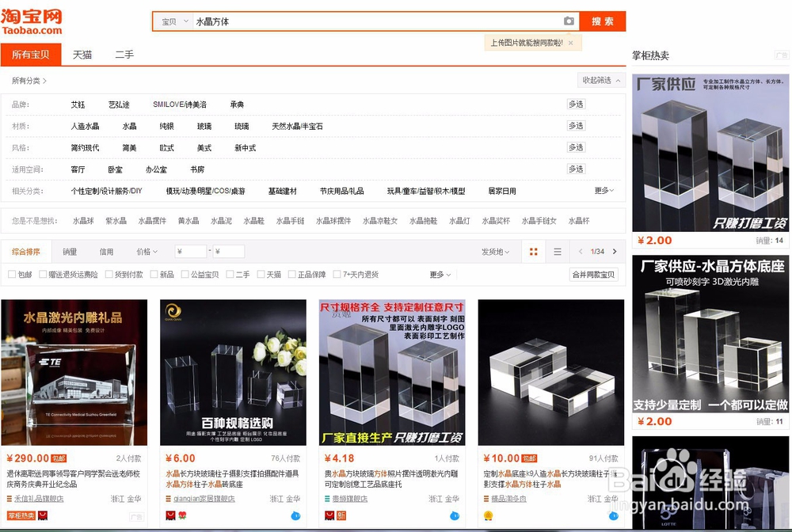Click the next page arrow after 1/34
The image size is (792, 532).
[615, 251]
